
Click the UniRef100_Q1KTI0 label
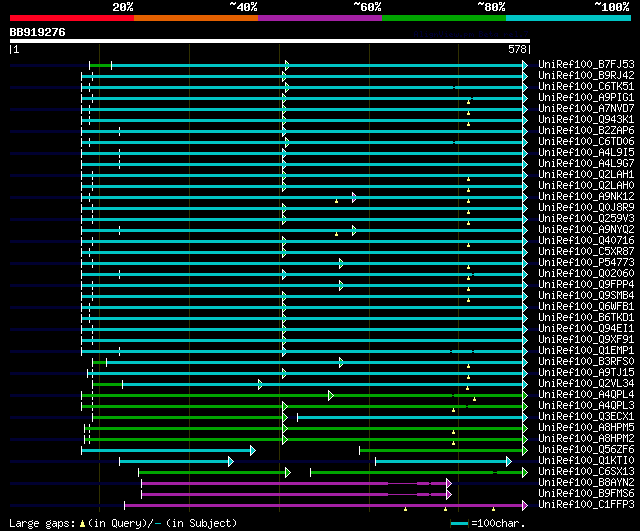pos(586,461)
